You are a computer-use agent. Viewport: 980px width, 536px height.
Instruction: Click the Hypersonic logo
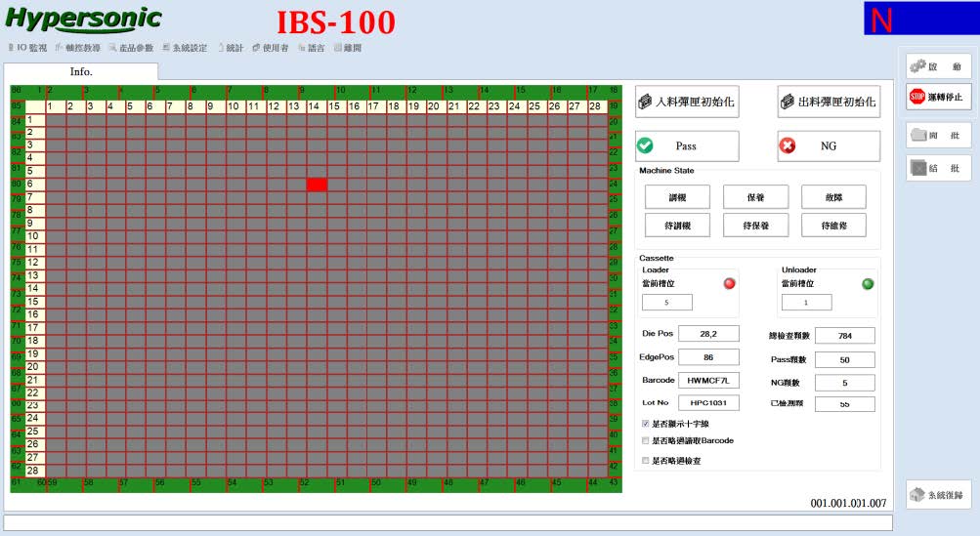(x=83, y=19)
